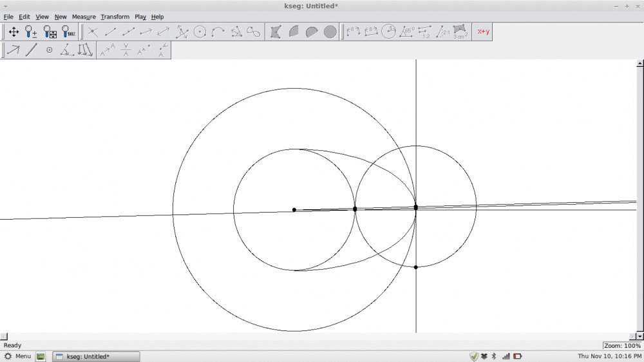Open the File menu
Screen dimensions: 644x362
coord(8,17)
